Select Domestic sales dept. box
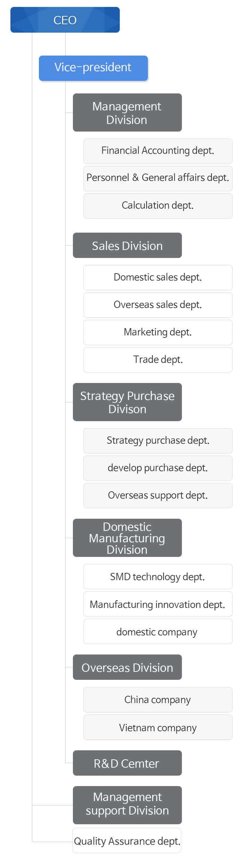Screen dimensions: 243x868 click(158, 277)
